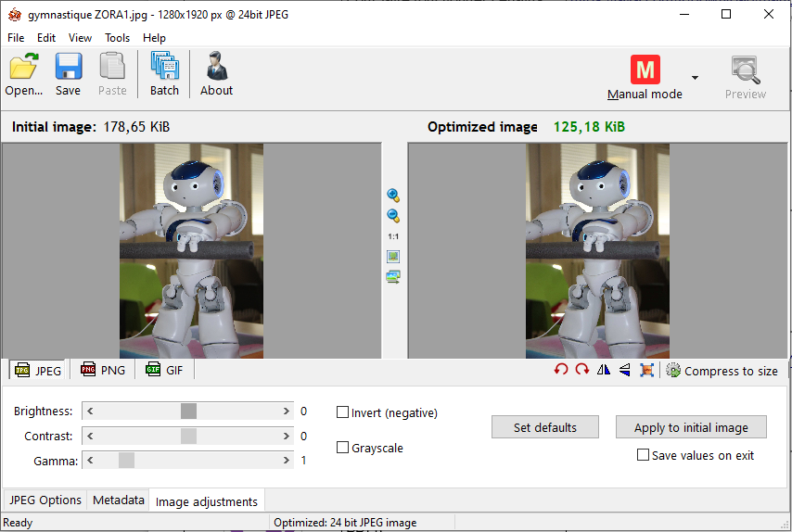The image size is (792, 532).
Task: Set zoom to 1:1 actual size
Action: tap(393, 236)
